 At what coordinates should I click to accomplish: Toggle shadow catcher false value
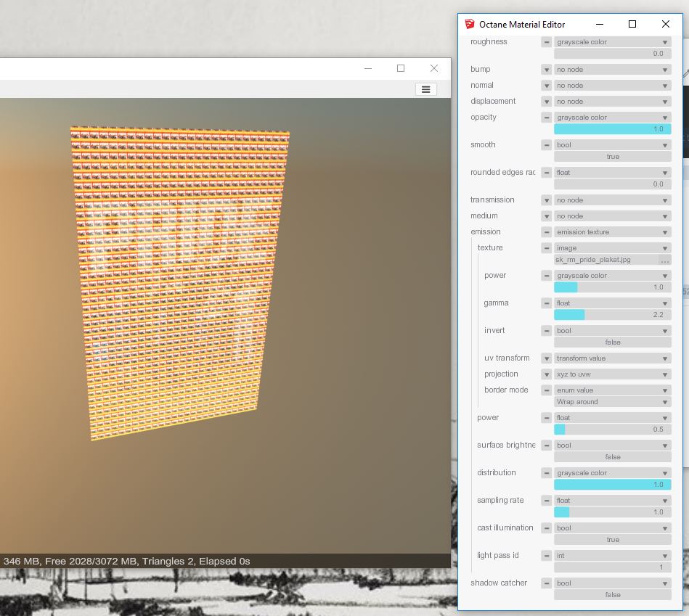pos(613,595)
